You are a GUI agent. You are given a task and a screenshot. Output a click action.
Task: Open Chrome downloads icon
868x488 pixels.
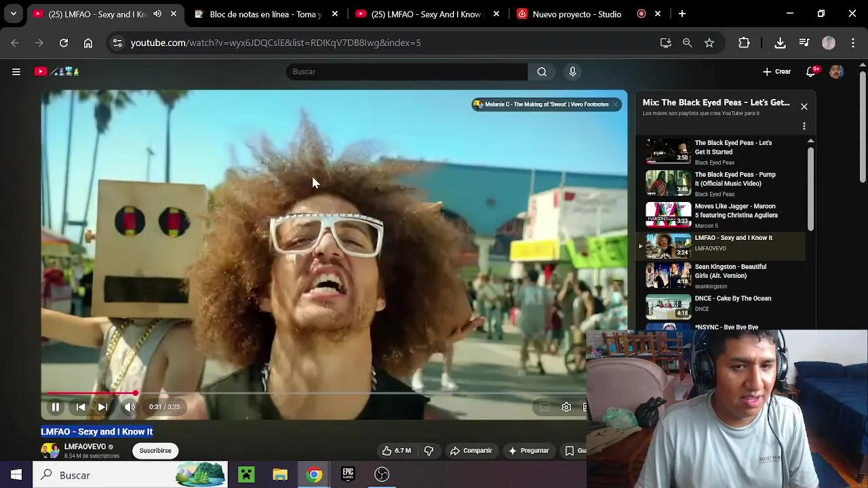coord(781,43)
